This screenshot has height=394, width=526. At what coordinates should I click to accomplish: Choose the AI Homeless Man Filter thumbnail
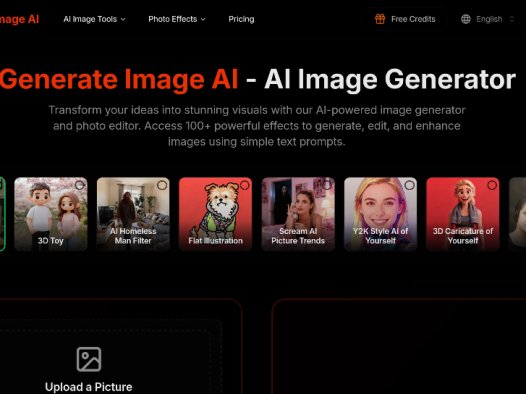point(133,214)
